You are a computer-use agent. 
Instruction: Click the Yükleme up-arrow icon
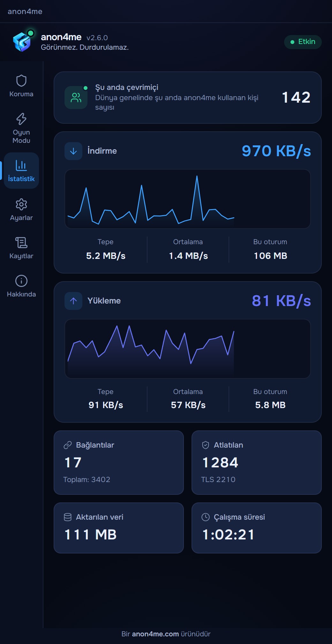(73, 301)
